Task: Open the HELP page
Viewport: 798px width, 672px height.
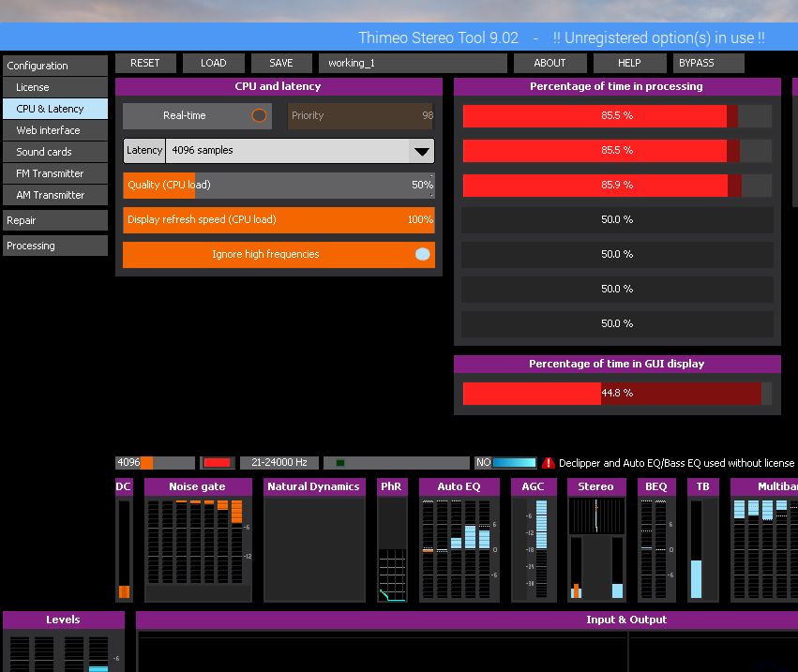Action: tap(629, 63)
